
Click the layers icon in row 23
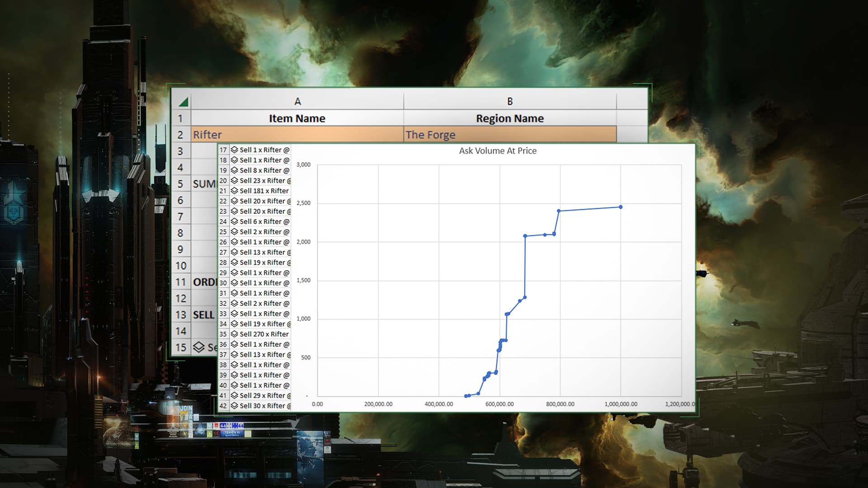click(234, 211)
